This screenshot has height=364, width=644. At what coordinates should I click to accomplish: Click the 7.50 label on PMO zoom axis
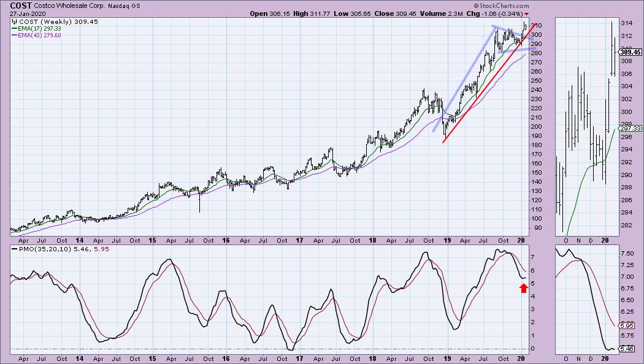click(x=627, y=254)
